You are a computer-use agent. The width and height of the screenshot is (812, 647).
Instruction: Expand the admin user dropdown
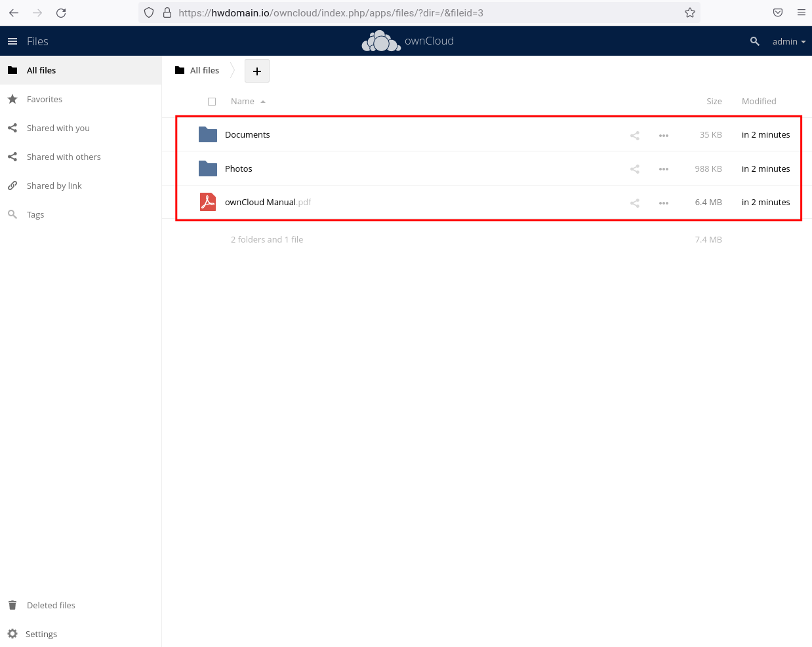click(x=789, y=41)
